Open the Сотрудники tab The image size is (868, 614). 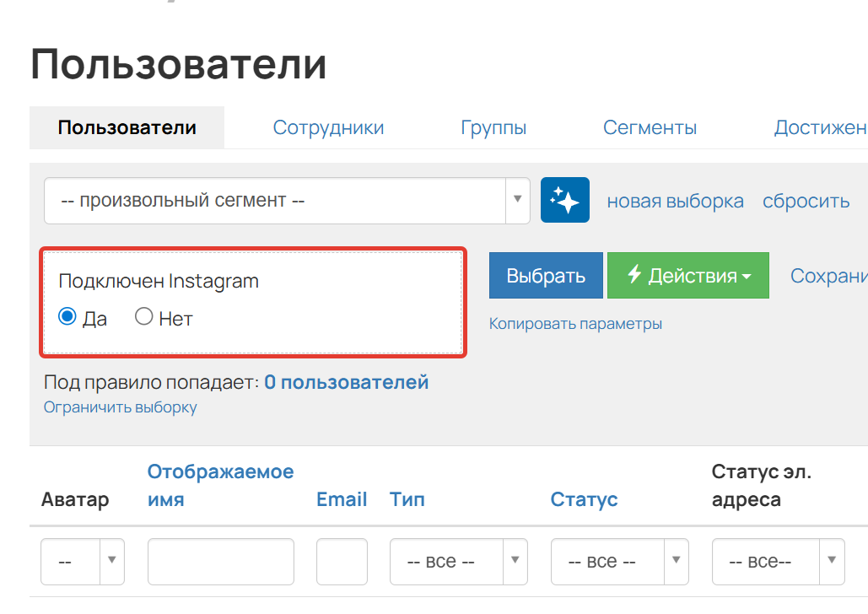[328, 127]
